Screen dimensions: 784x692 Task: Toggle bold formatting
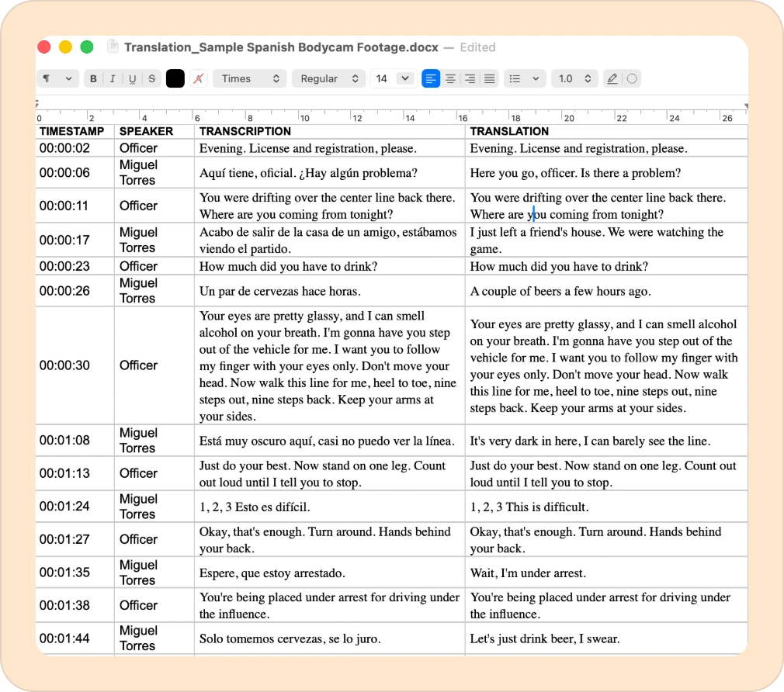93,78
